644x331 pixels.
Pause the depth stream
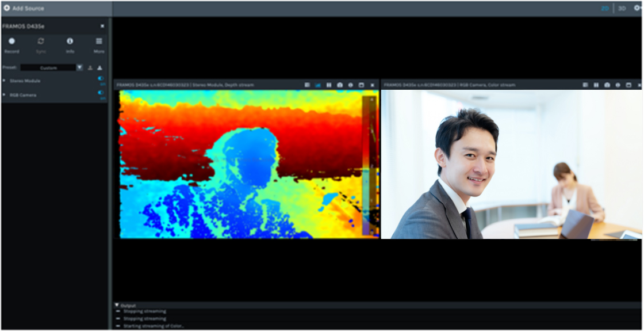(x=329, y=85)
